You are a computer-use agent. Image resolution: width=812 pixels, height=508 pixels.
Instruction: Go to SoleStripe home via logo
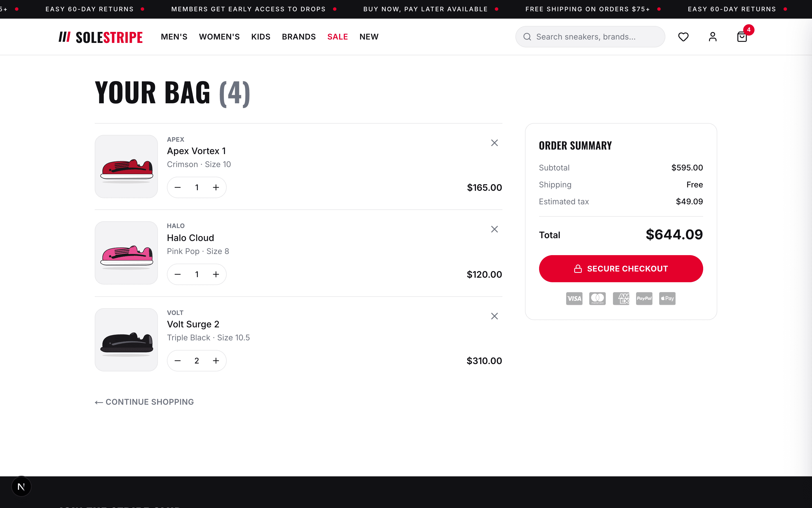(101, 37)
